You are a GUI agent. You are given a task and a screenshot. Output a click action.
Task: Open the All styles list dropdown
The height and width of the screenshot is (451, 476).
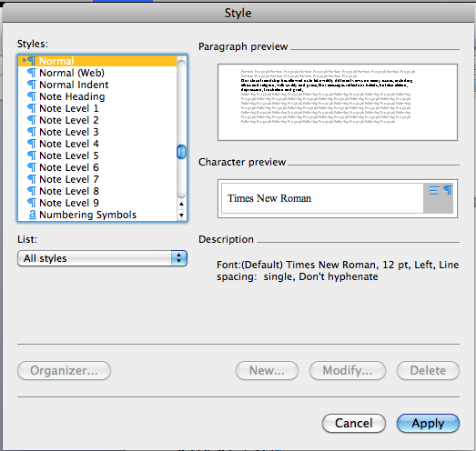102,258
